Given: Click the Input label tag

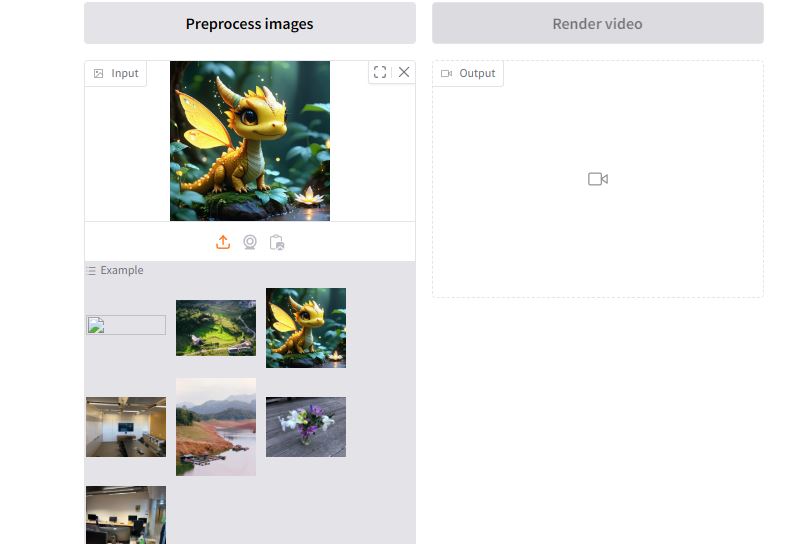Looking at the screenshot, I should click(116, 73).
